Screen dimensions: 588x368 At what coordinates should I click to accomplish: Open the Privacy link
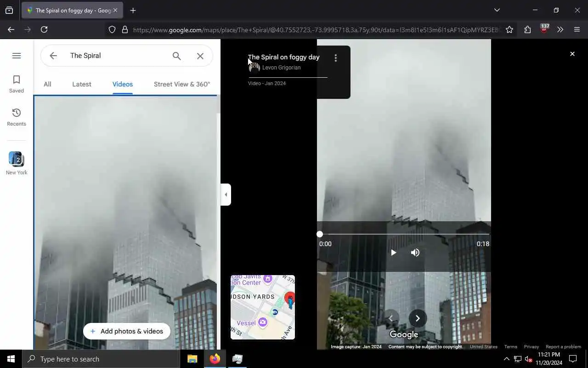531,347
